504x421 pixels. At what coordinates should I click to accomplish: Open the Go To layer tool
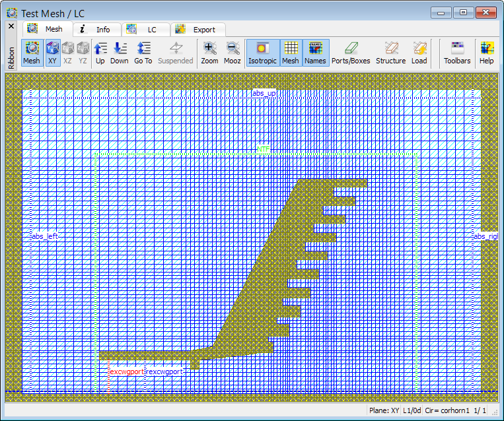click(143, 53)
